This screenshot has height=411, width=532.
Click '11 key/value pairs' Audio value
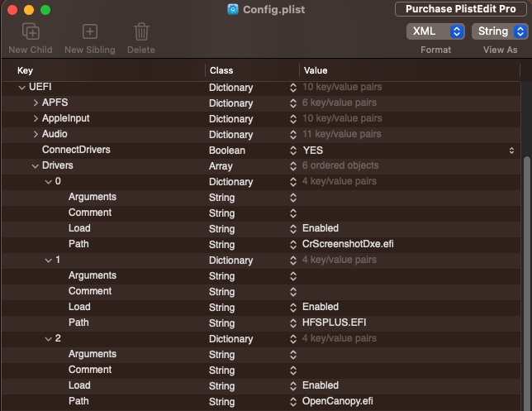(x=342, y=134)
